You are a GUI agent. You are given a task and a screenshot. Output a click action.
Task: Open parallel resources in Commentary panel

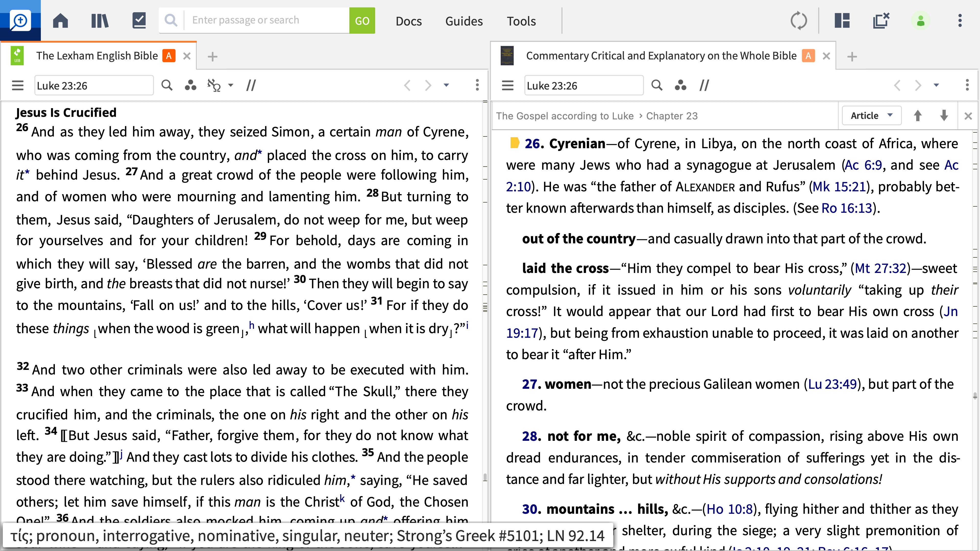pyautogui.click(x=704, y=85)
